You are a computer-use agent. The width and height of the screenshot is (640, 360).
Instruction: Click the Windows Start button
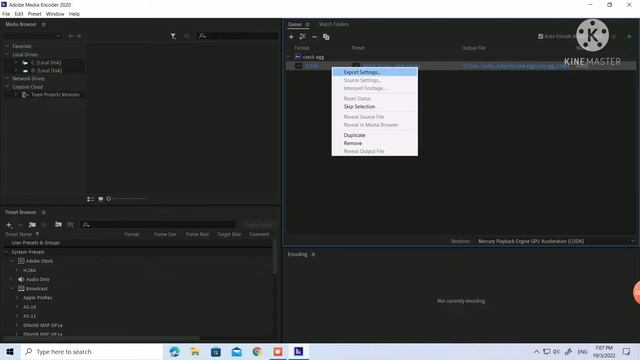click(10, 351)
